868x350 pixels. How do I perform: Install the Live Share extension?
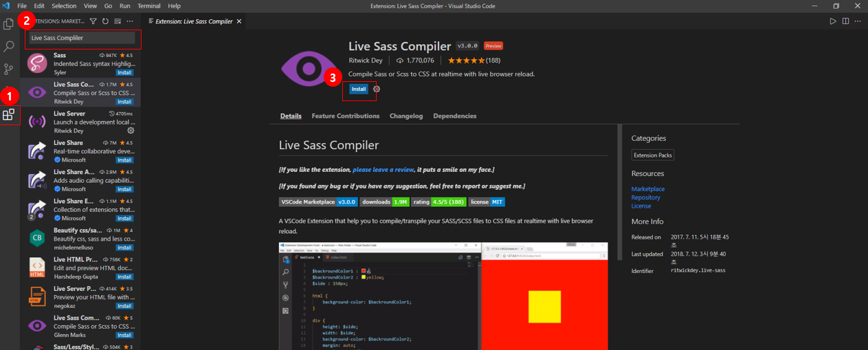[x=124, y=160]
